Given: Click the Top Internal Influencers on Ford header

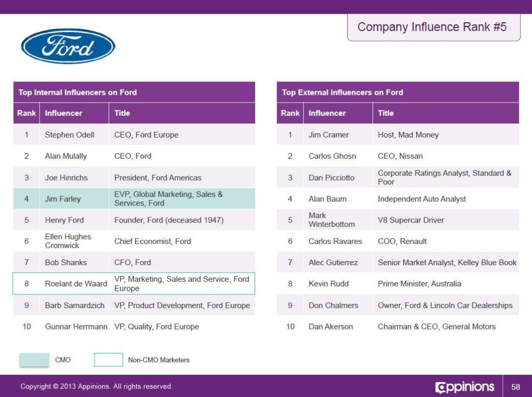Looking at the screenshot, I should [134, 92].
